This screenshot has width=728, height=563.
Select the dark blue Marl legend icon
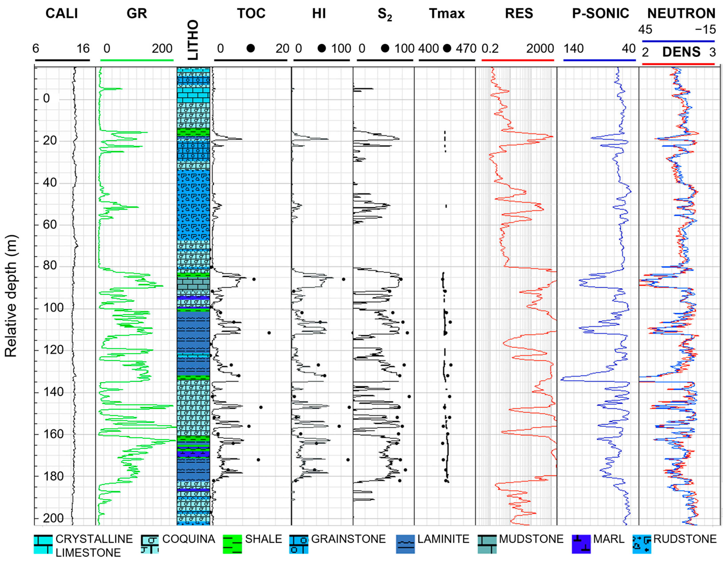click(581, 544)
